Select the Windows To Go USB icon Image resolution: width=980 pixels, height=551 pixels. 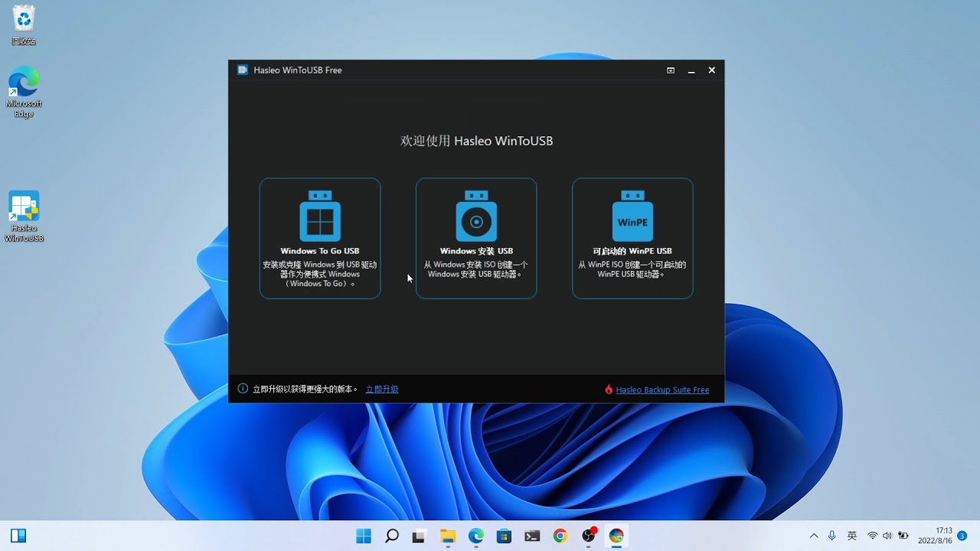tap(320, 216)
